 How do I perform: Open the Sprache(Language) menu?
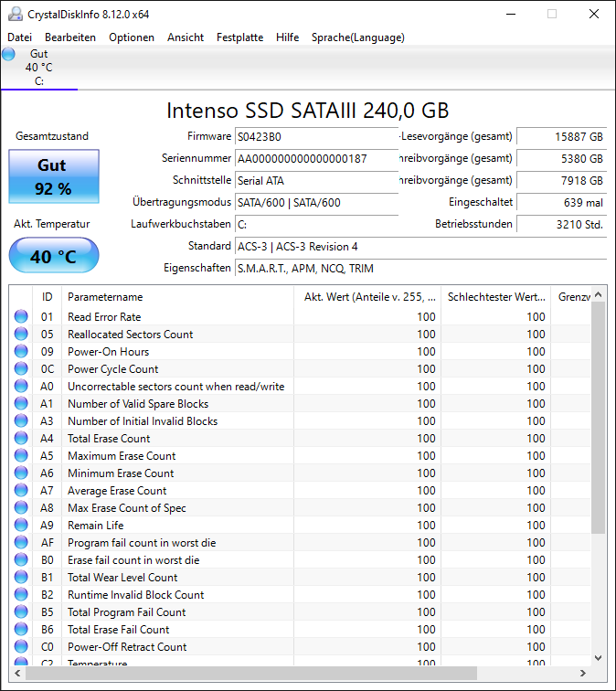pyautogui.click(x=358, y=37)
